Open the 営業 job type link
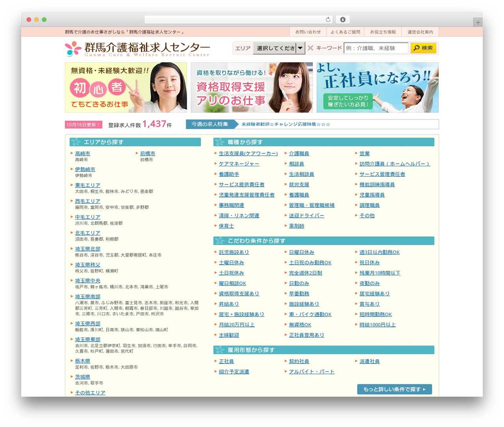This screenshot has width=504, height=427. point(365,153)
